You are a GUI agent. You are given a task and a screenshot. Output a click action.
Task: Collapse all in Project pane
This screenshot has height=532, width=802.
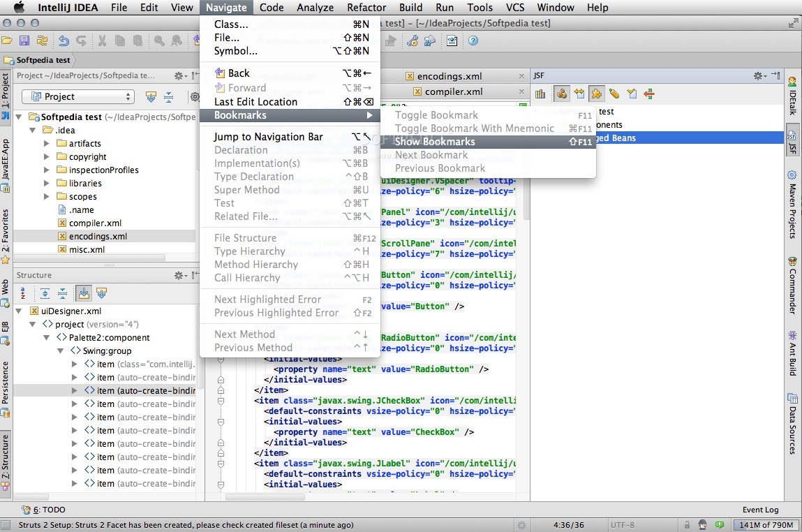[168, 96]
